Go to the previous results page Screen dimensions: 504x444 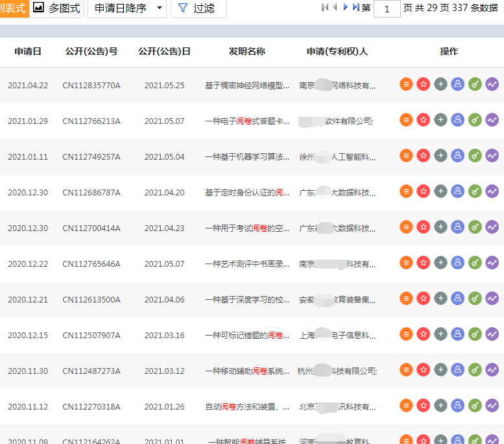(x=335, y=7)
